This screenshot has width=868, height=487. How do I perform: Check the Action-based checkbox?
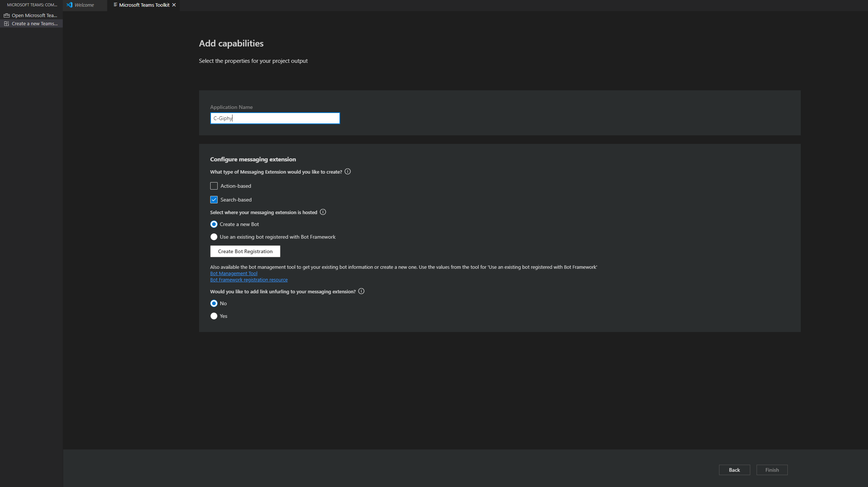pyautogui.click(x=214, y=186)
